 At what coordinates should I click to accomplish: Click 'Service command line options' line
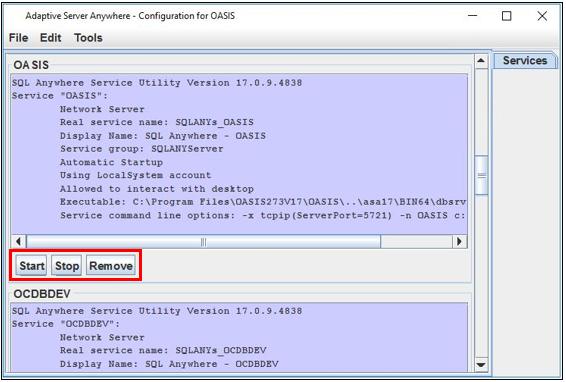pyautogui.click(x=263, y=215)
